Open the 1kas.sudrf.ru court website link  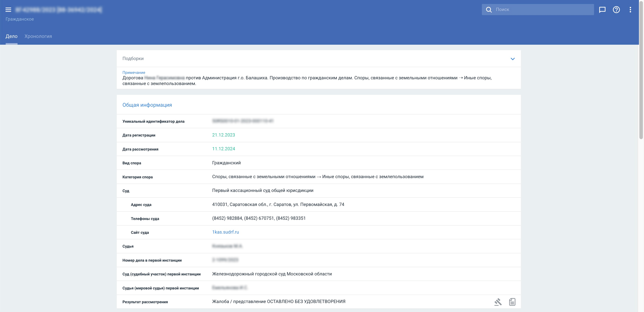pos(225,232)
